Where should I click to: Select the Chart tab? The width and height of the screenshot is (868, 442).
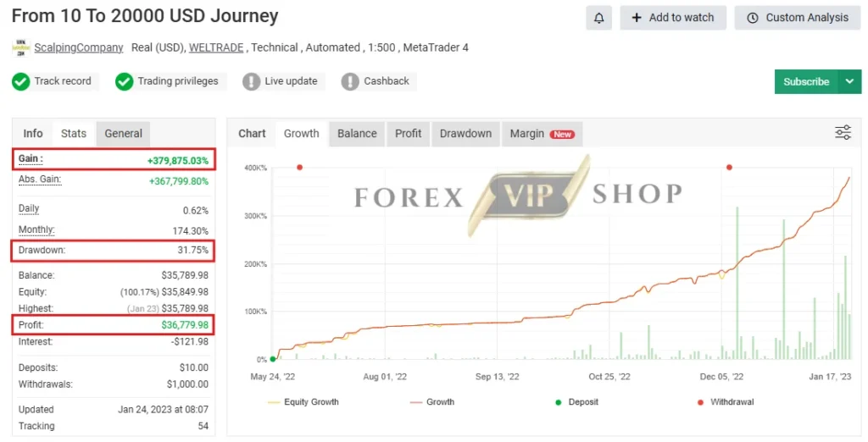coord(252,133)
